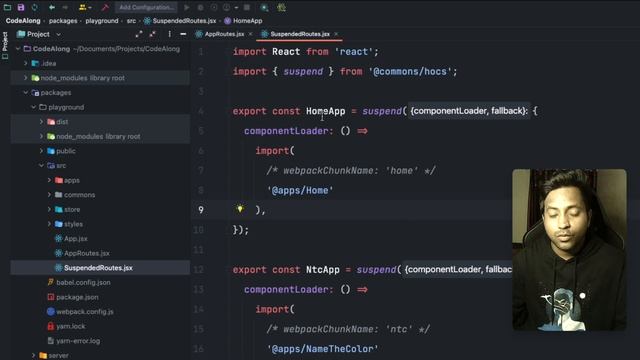Click CodeAlong in the breadcrumb bar
This screenshot has height=360, width=640.
click(23, 21)
